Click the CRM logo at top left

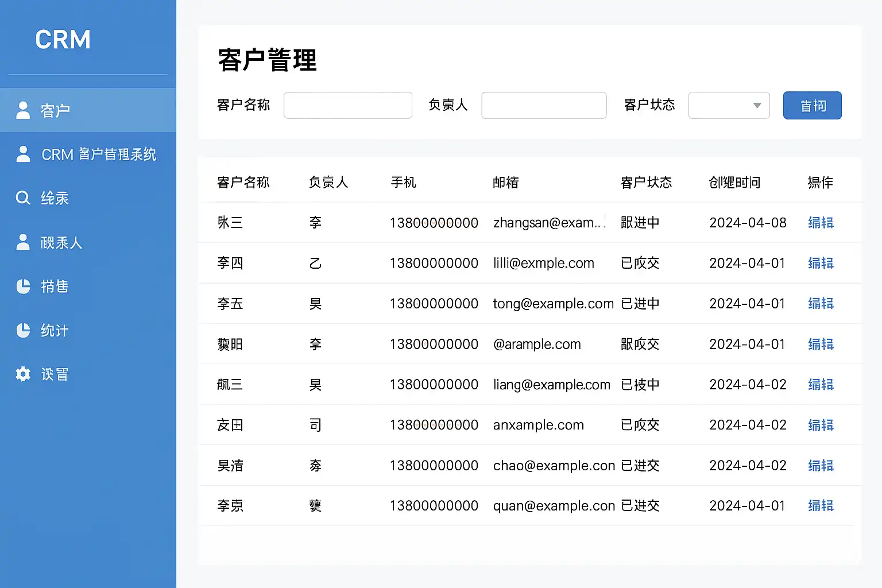(63, 40)
